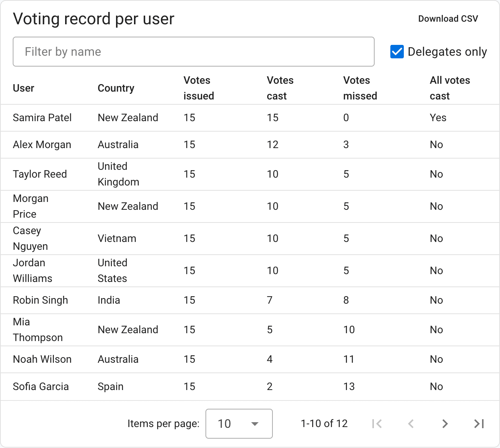Go to next page arrow
500x448 pixels.
[x=445, y=424]
